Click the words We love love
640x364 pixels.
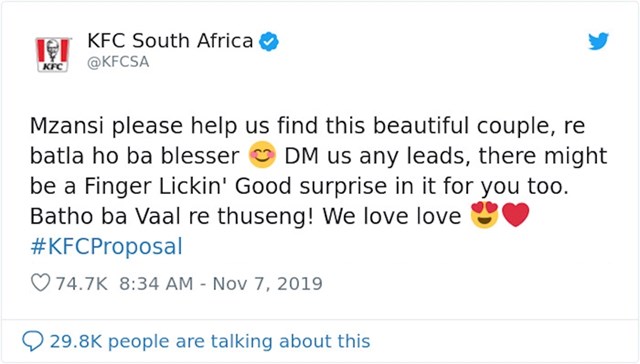tap(392, 216)
